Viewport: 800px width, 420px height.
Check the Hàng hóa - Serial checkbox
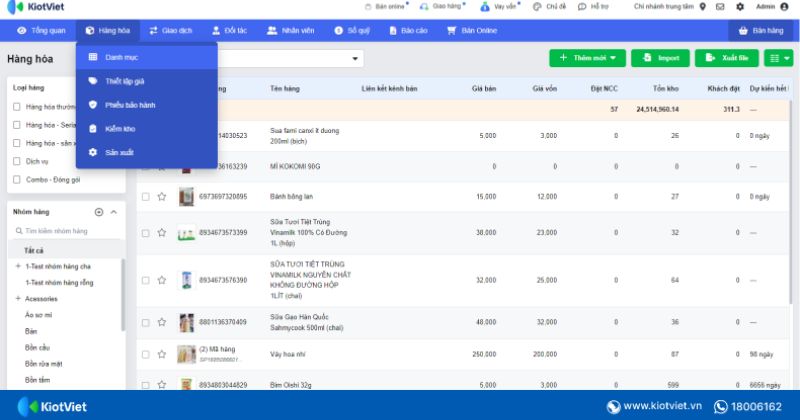point(17,125)
